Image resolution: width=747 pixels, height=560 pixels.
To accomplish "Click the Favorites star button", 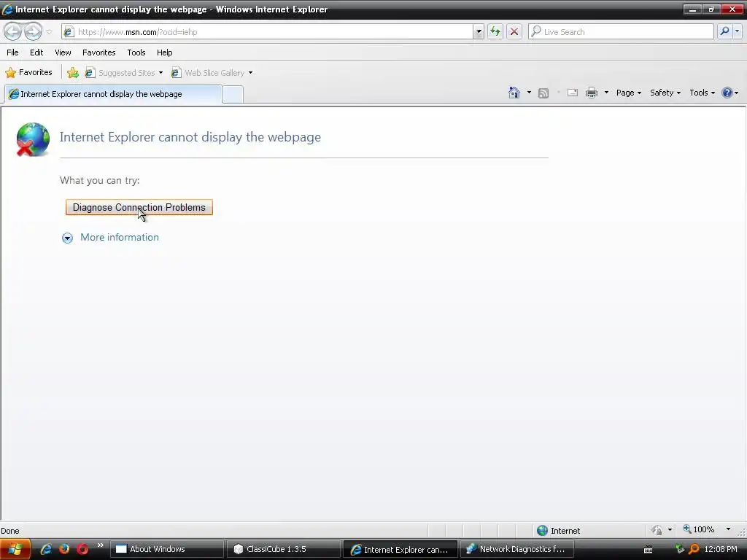I will tap(28, 72).
